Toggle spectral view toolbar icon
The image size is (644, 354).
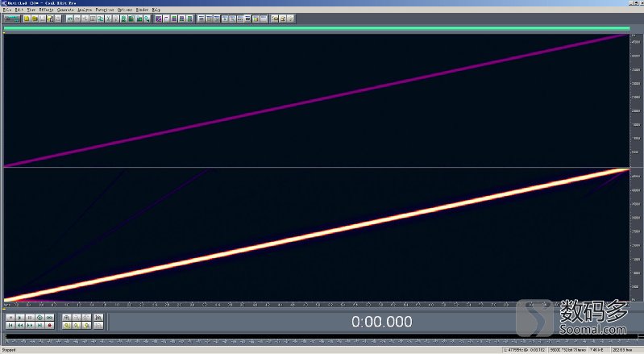coord(159,19)
